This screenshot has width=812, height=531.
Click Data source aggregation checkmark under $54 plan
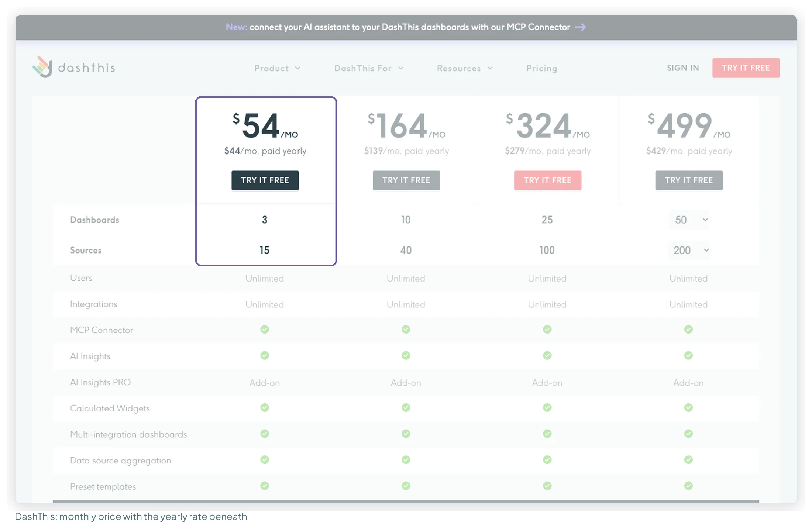[x=265, y=460]
